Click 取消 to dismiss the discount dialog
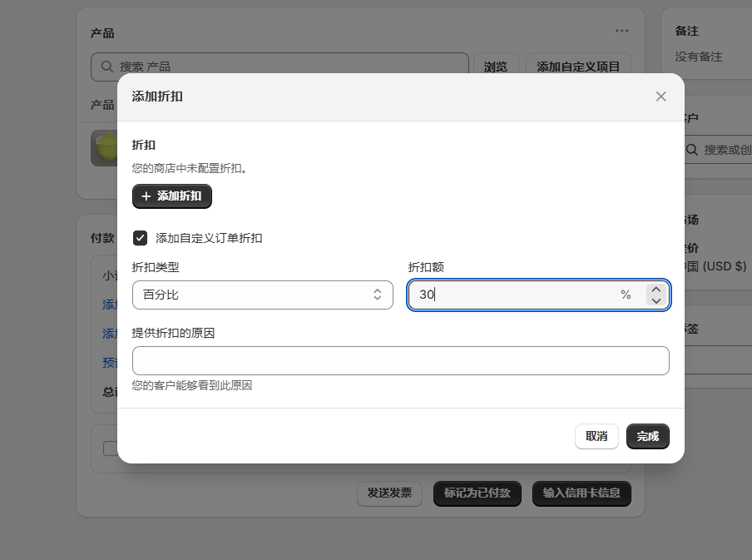Screen dimensions: 752x560 pyautogui.click(x=596, y=436)
